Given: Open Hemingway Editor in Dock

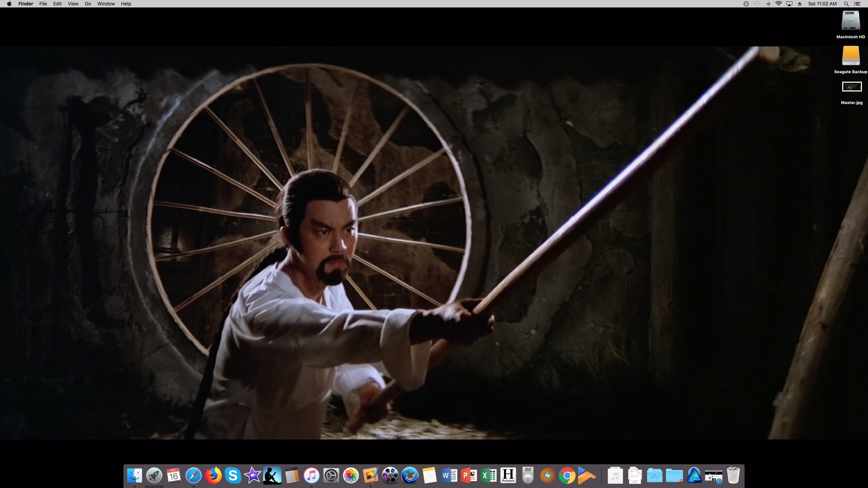Looking at the screenshot, I should [508, 475].
